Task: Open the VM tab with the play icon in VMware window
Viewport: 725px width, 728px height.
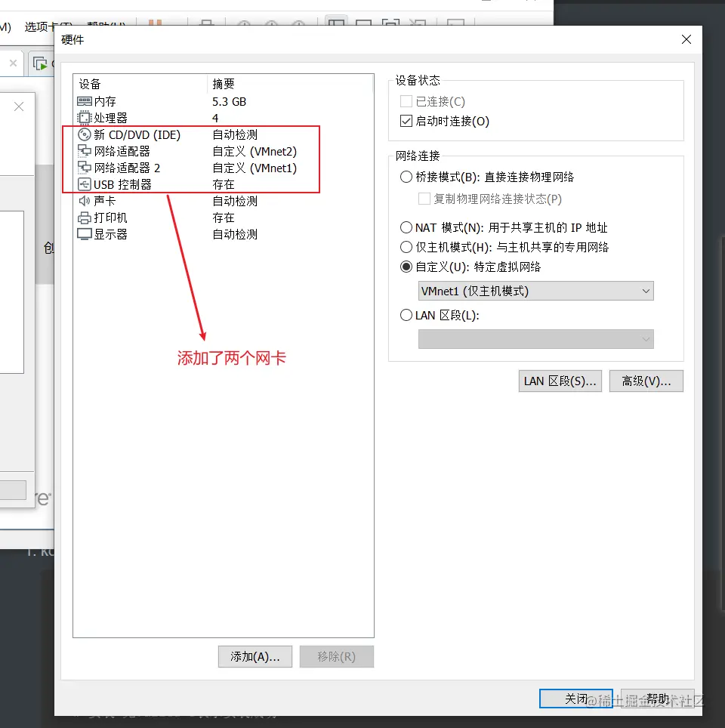Action: pyautogui.click(x=41, y=63)
